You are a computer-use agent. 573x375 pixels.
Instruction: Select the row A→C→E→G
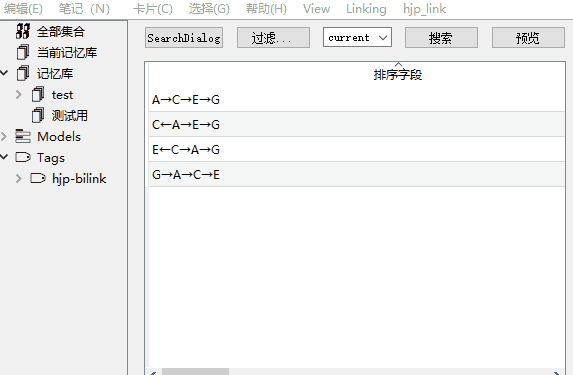point(357,99)
